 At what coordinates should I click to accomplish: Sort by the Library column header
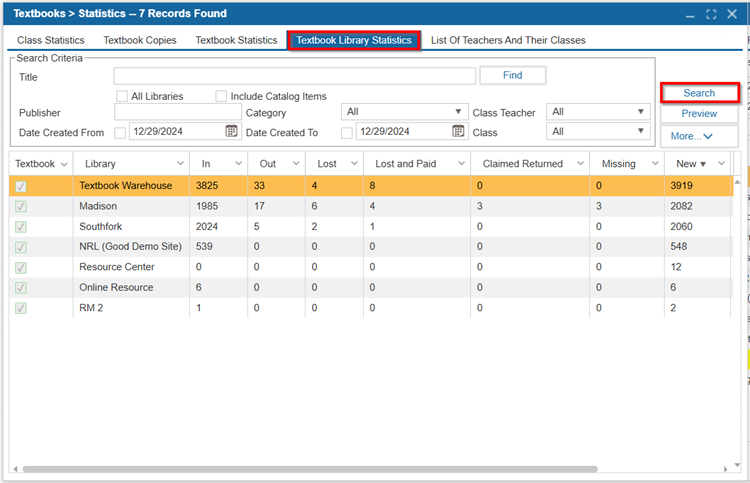point(100,164)
